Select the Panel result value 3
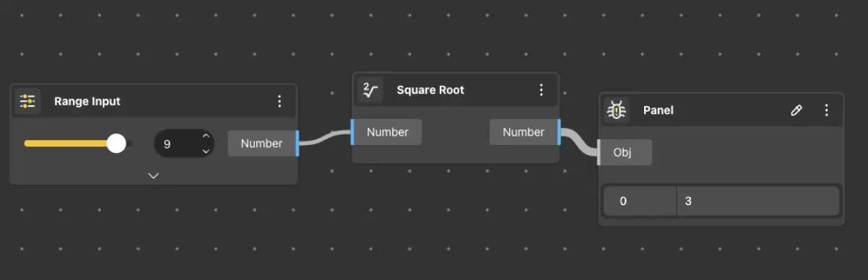This screenshot has height=280, width=868. pyautogui.click(x=758, y=201)
